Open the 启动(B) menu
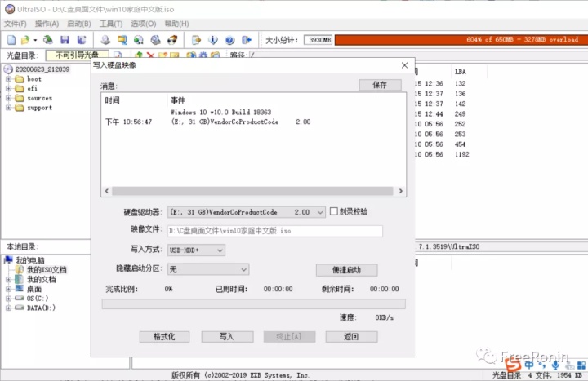The height and width of the screenshot is (381, 588). (78, 24)
